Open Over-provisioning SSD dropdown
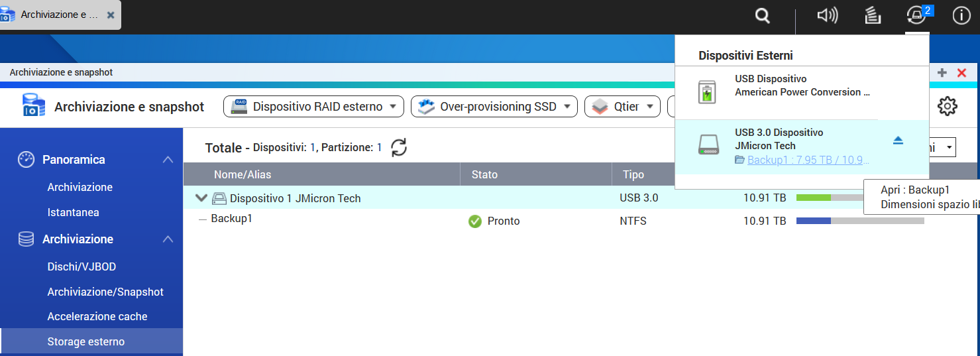 click(x=494, y=106)
